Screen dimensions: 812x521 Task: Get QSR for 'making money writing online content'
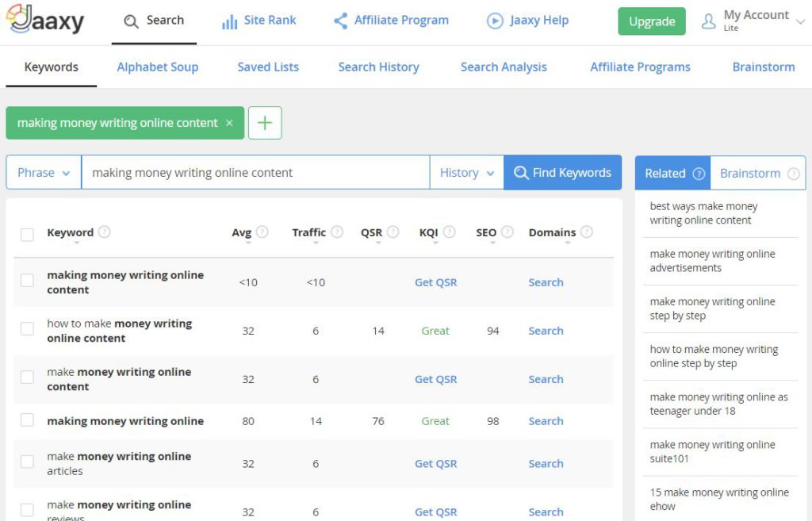435,282
